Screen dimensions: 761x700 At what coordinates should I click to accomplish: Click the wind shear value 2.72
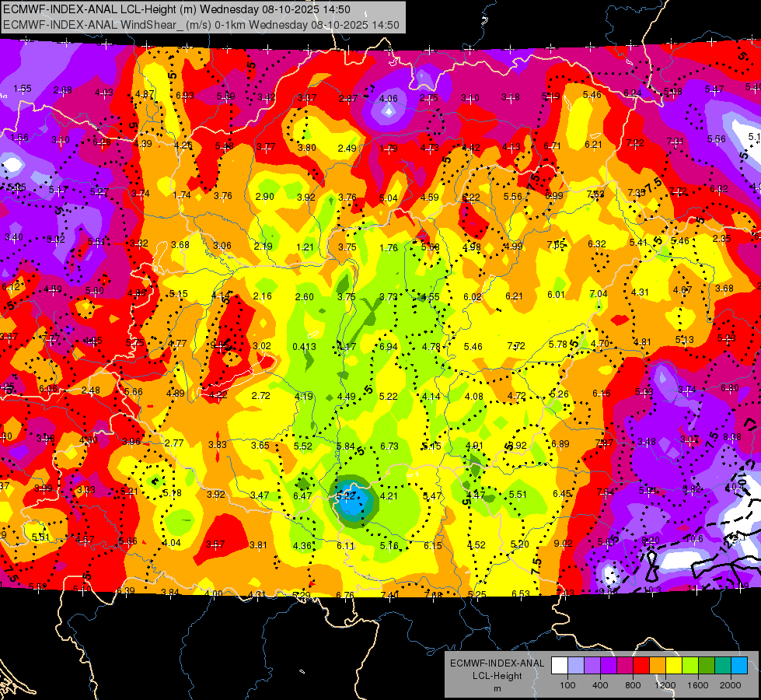tap(260, 395)
